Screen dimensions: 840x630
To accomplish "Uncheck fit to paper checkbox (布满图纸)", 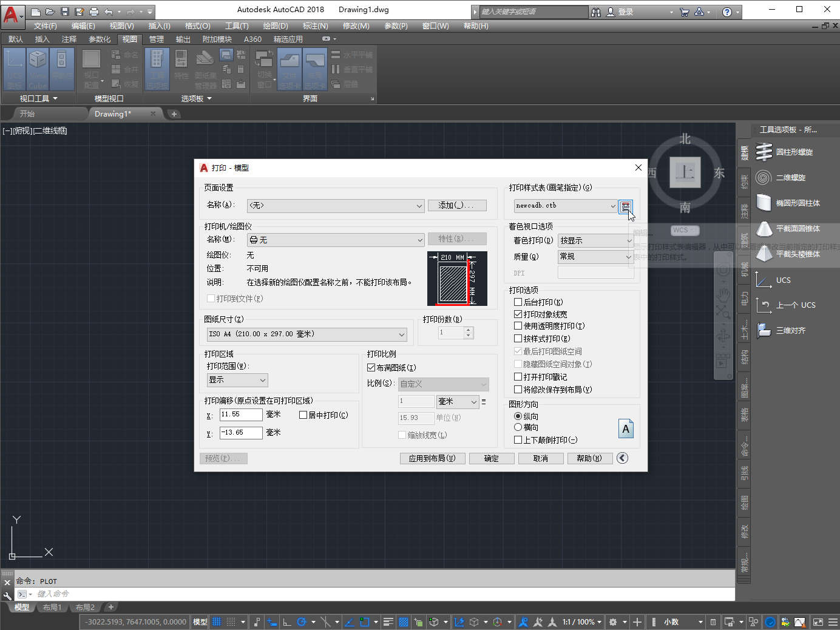I will (x=371, y=367).
